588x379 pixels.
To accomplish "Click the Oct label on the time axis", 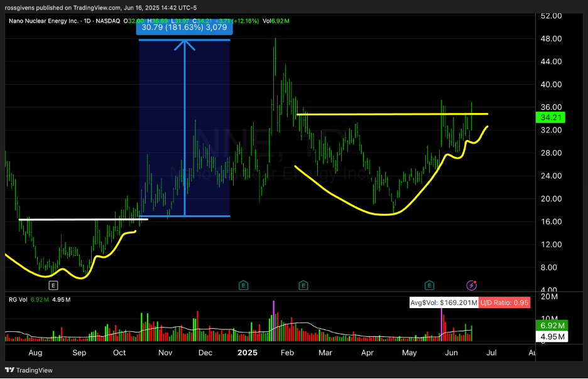I will (119, 353).
